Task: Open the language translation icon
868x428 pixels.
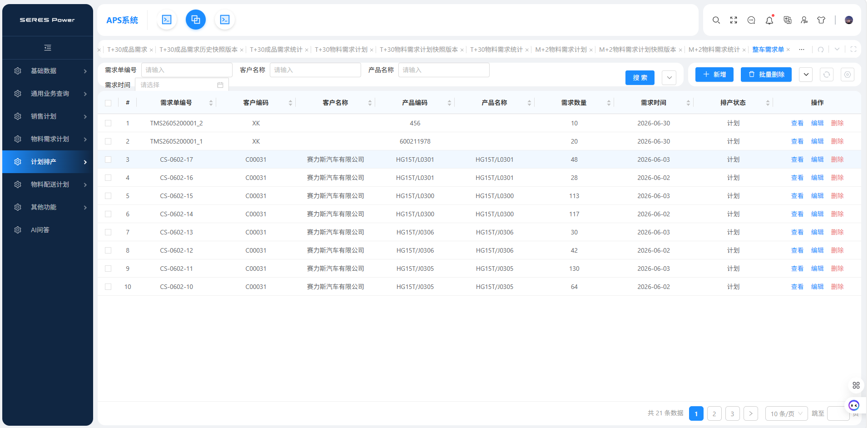Action: pyautogui.click(x=788, y=20)
